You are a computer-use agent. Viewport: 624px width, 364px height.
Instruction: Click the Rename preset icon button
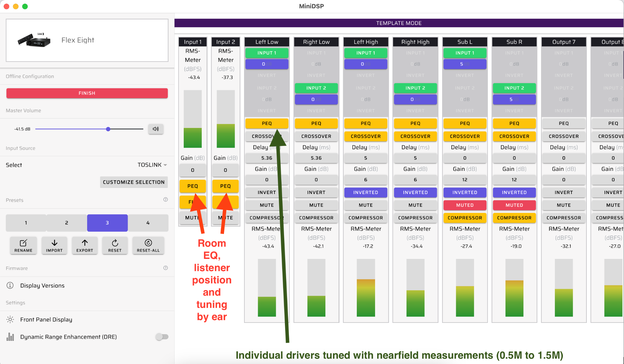(x=23, y=245)
